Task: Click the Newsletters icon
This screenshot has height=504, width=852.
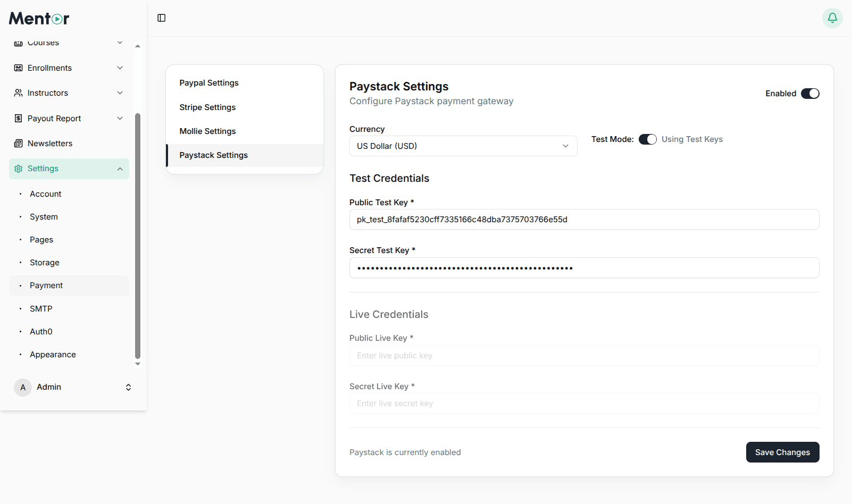Action: pyautogui.click(x=18, y=143)
